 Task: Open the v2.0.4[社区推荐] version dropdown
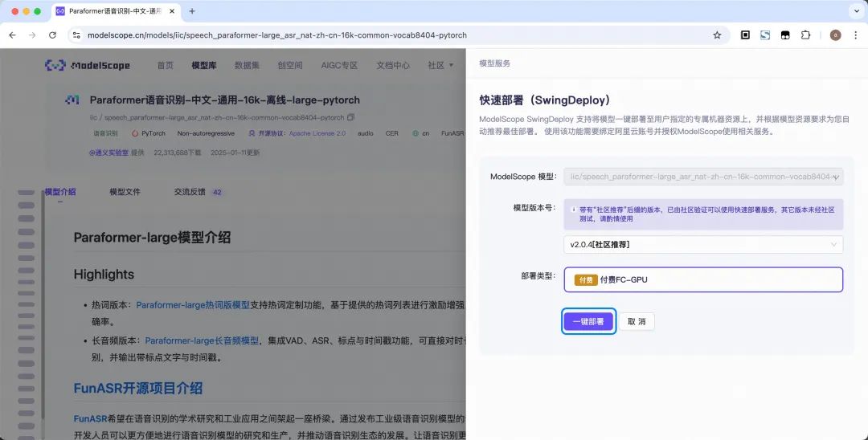coord(703,244)
